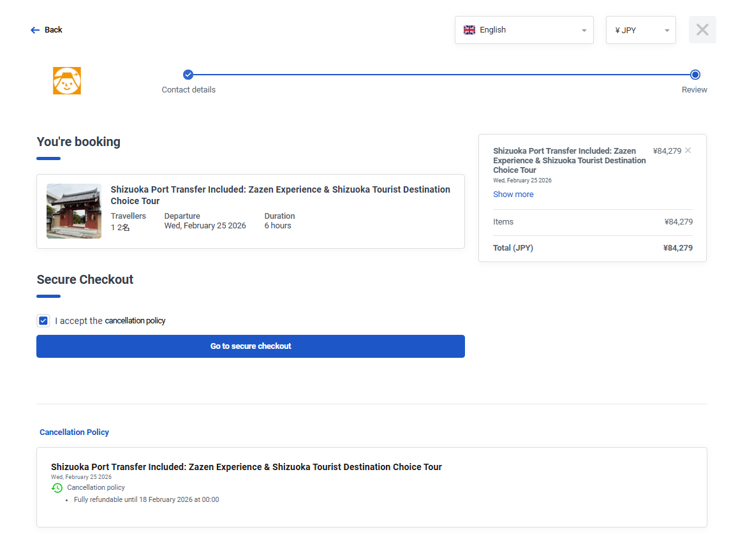
Task: Click the progress line between the steps
Action: pyautogui.click(x=441, y=75)
